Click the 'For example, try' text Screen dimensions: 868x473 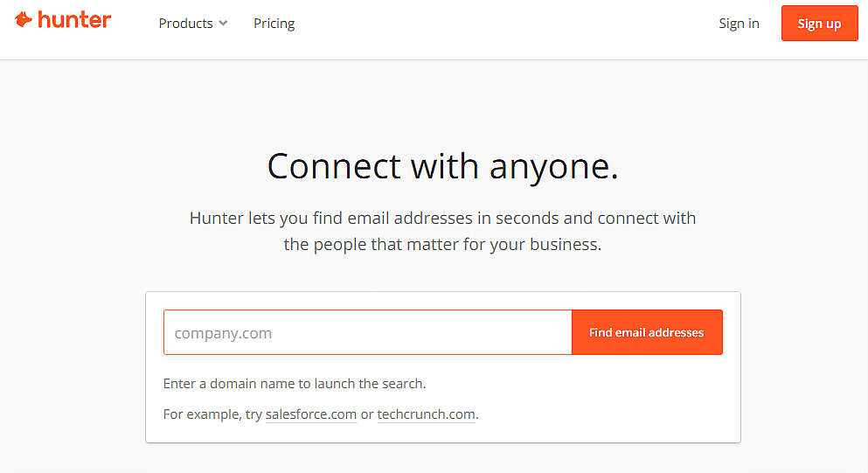pos(212,414)
